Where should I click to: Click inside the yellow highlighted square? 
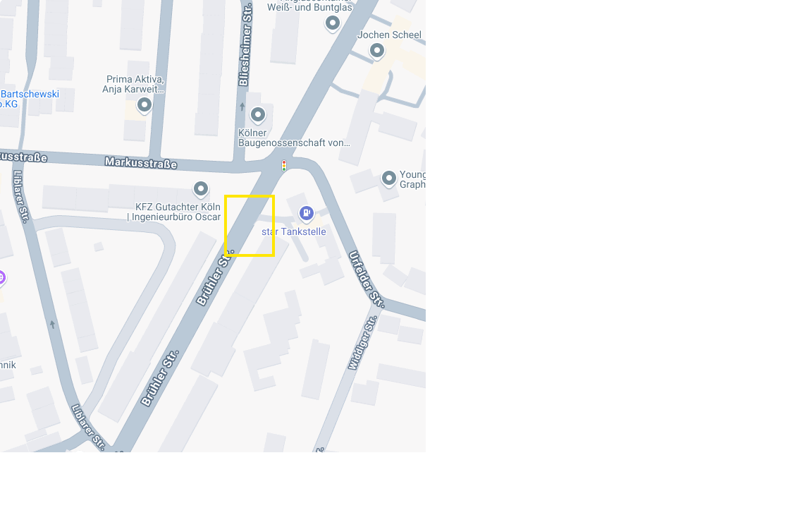(250, 226)
